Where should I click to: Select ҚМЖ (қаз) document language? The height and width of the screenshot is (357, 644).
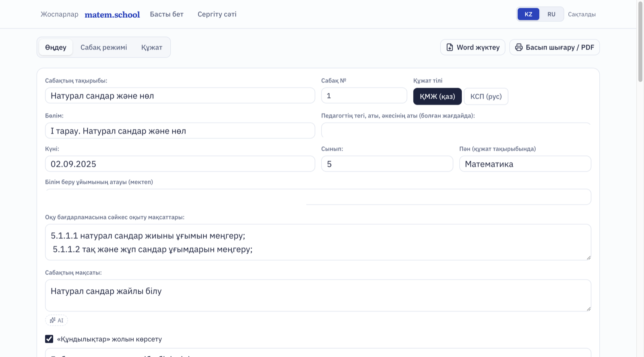pos(437,96)
